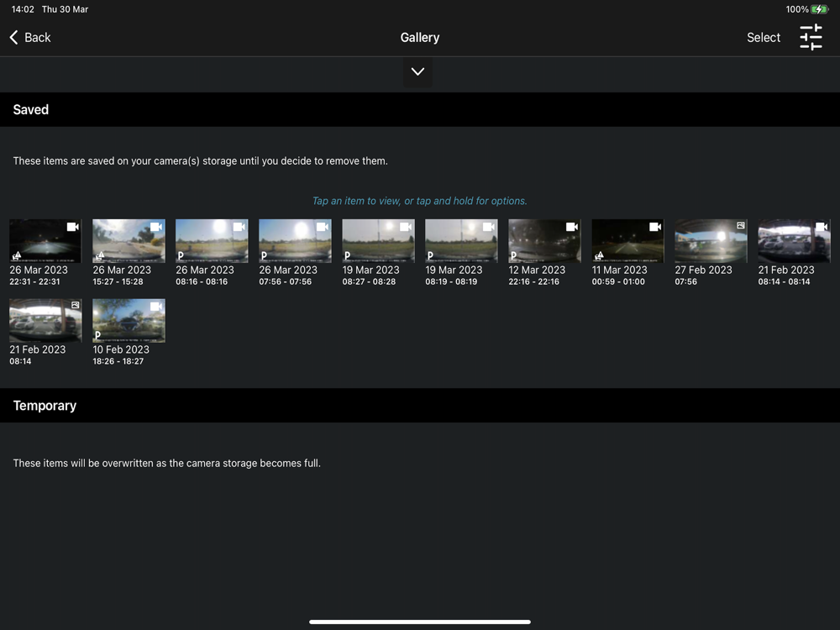The width and height of the screenshot is (840, 630).
Task: Click the Gallery title text
Action: point(420,38)
